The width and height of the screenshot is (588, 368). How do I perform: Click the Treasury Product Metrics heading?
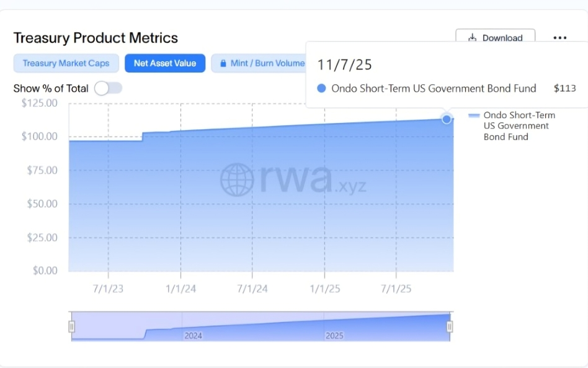[96, 38]
